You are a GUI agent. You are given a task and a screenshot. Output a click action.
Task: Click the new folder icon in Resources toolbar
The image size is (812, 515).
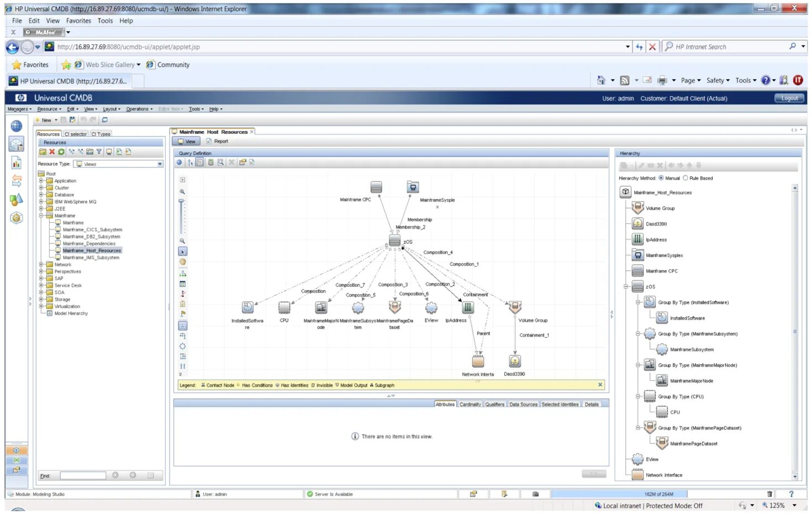coord(43,151)
